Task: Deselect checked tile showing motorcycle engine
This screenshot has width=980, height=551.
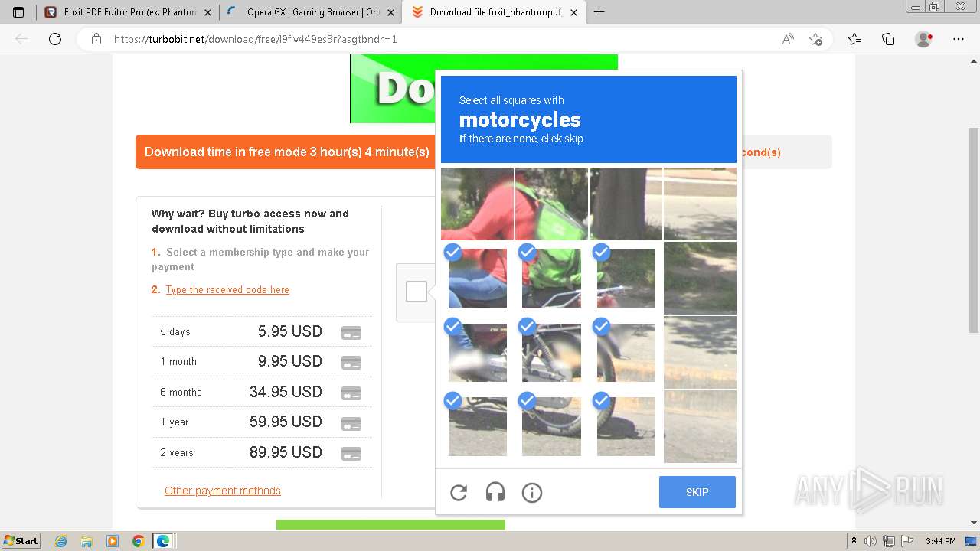Action: point(551,352)
